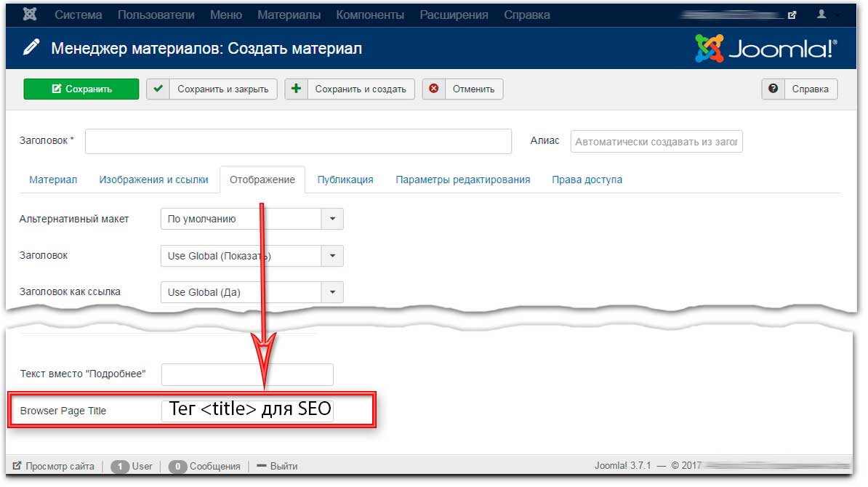Click the Заголовок title input field
Viewport: 868px width, 487px height.
pos(298,142)
